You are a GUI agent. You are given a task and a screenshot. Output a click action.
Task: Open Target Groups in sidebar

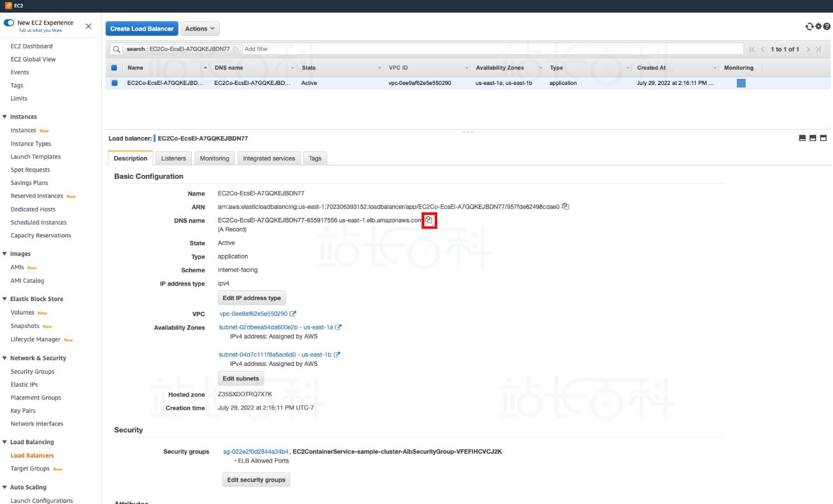(x=30, y=469)
